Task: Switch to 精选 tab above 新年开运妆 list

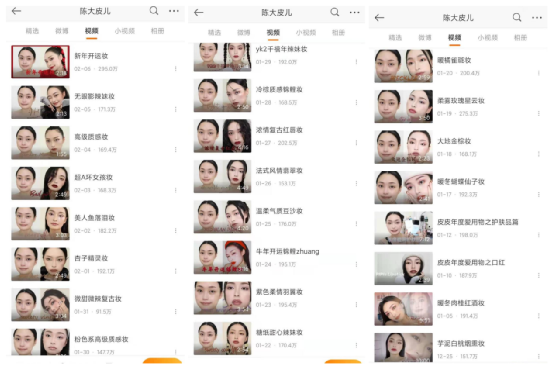Action: coord(32,31)
